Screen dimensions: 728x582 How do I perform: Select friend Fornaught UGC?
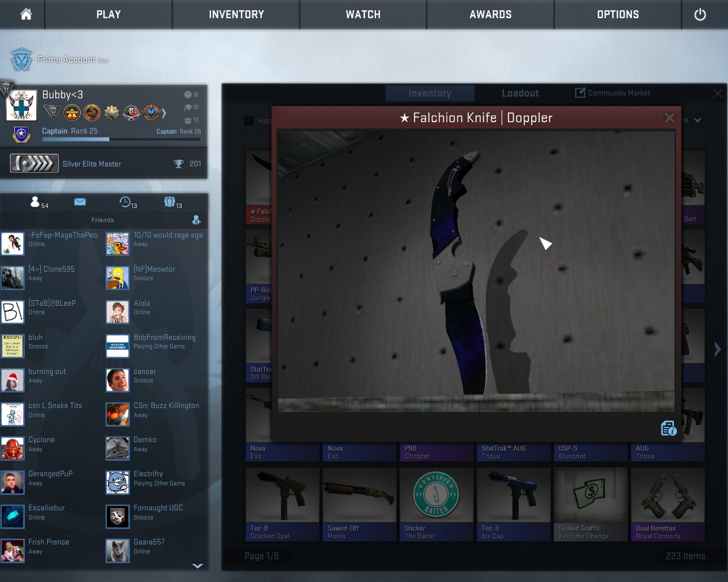tap(156, 516)
